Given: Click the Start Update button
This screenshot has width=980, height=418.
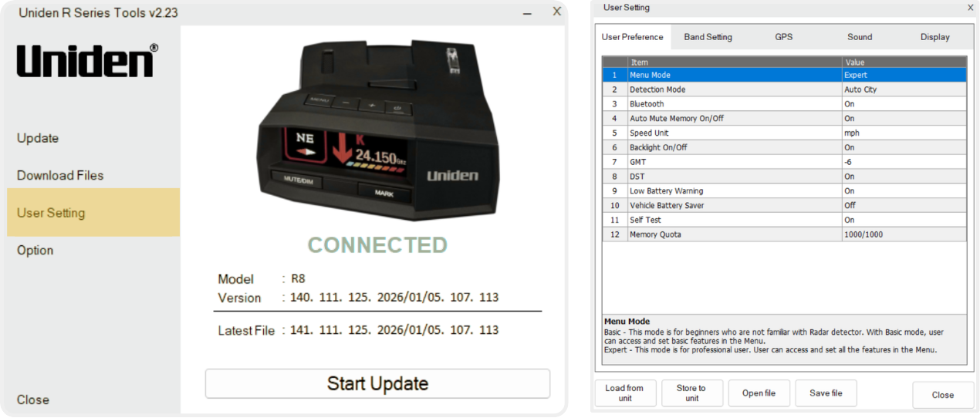Looking at the screenshot, I should pyautogui.click(x=377, y=383).
